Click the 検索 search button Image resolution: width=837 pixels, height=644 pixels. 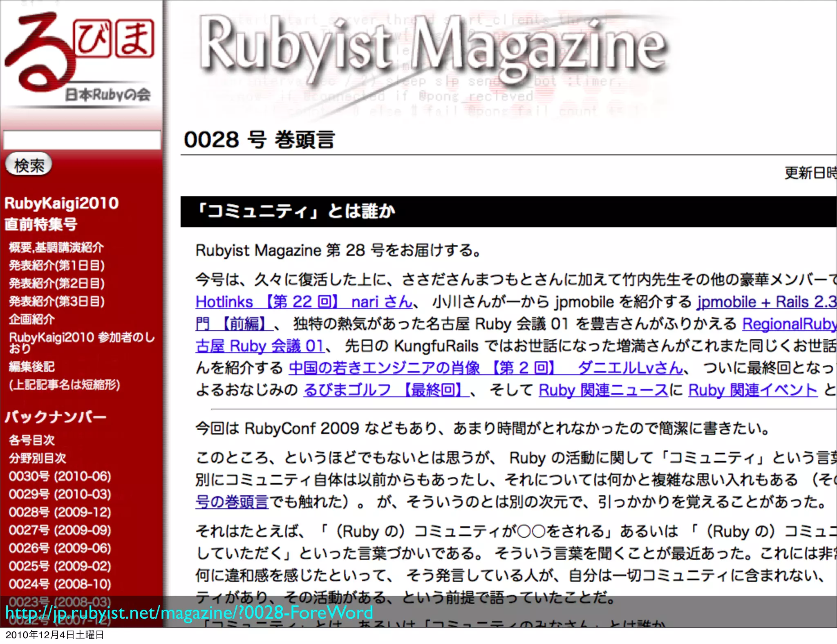tap(29, 165)
